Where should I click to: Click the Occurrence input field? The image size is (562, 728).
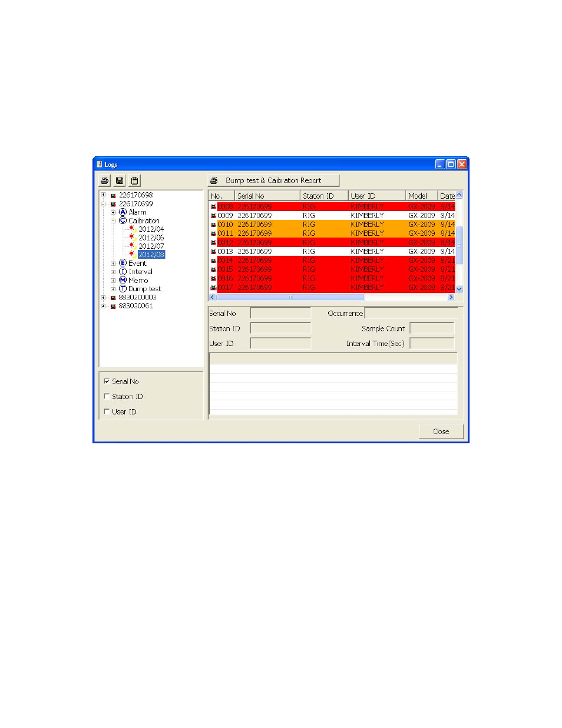tap(410, 313)
